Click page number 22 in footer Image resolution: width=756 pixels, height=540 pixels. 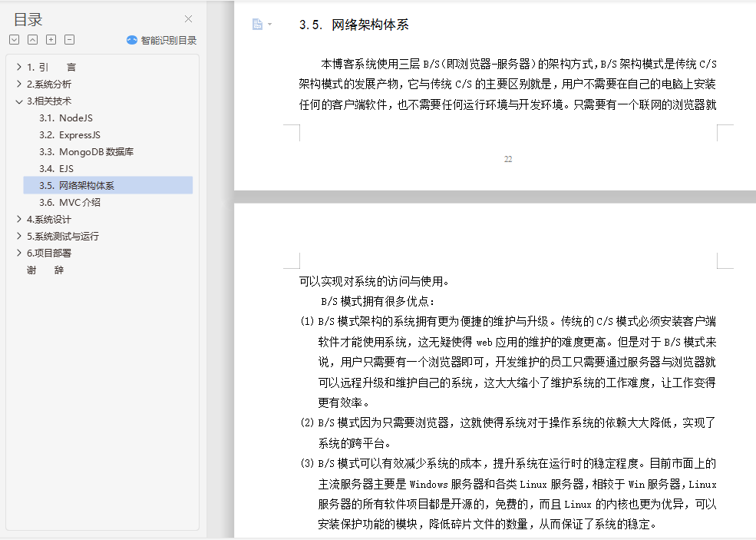(508, 159)
